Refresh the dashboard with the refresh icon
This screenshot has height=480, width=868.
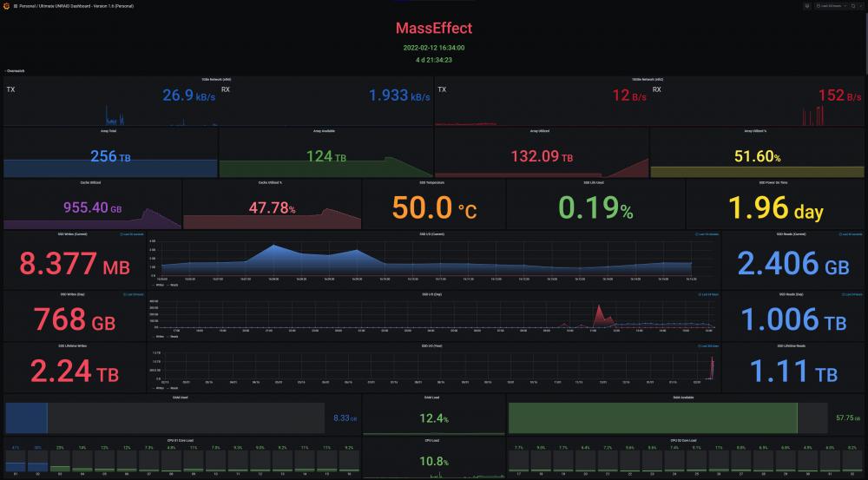pos(853,6)
